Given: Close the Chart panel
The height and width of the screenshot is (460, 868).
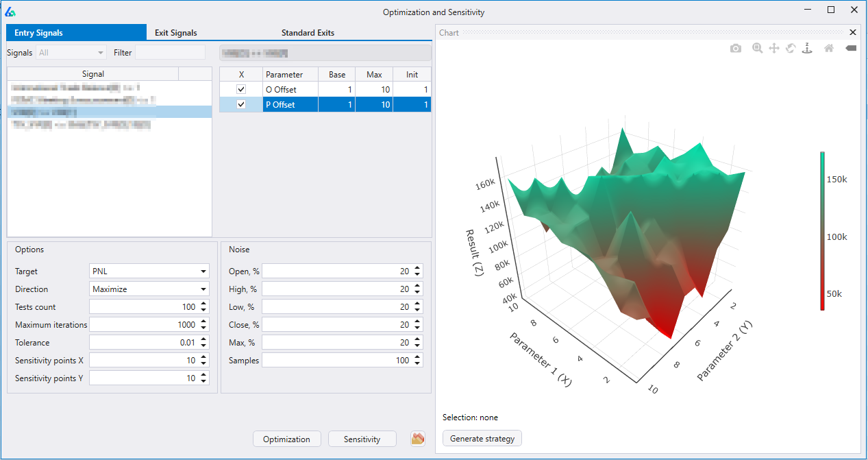Looking at the screenshot, I should click(x=852, y=32).
